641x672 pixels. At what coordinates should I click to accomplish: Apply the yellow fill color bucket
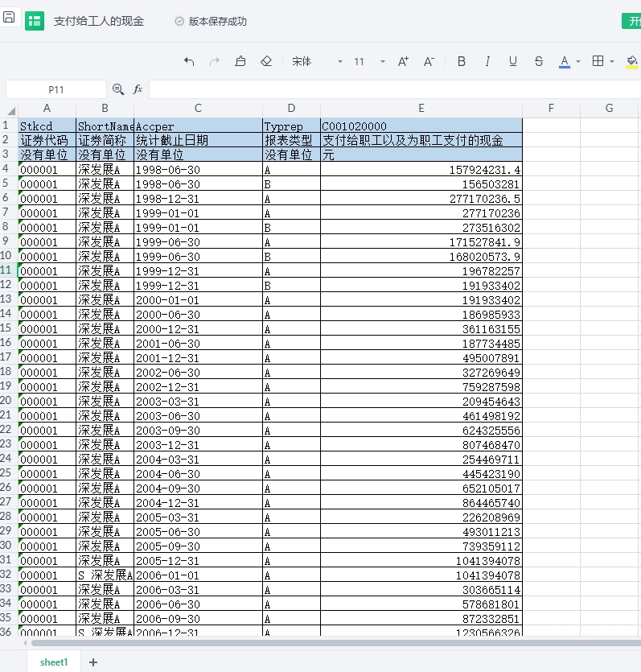[x=632, y=62]
